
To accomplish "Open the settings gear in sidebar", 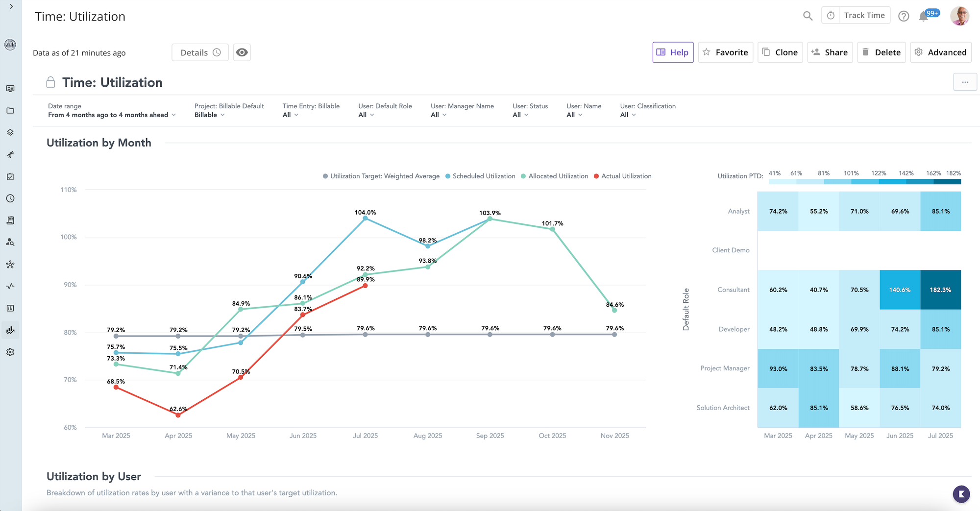I will [10, 352].
